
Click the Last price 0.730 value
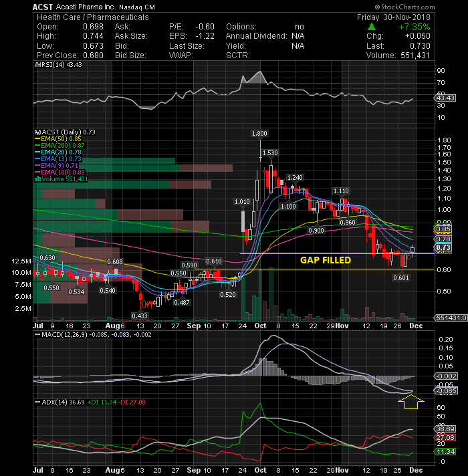pos(420,46)
